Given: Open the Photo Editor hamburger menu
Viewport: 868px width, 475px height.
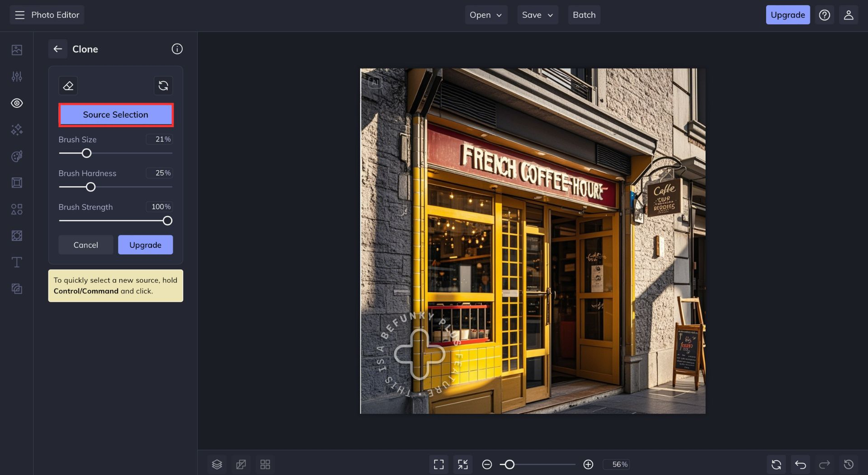Looking at the screenshot, I should [x=19, y=15].
